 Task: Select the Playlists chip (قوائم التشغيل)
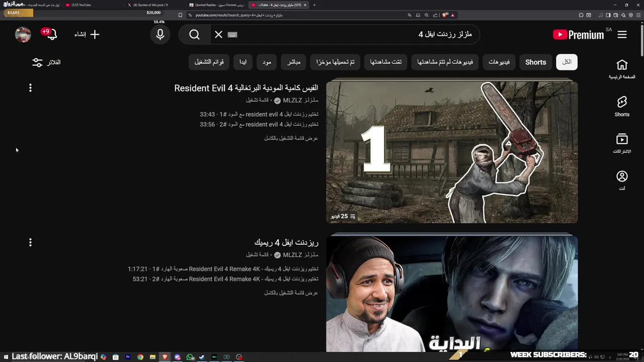pyautogui.click(x=209, y=62)
